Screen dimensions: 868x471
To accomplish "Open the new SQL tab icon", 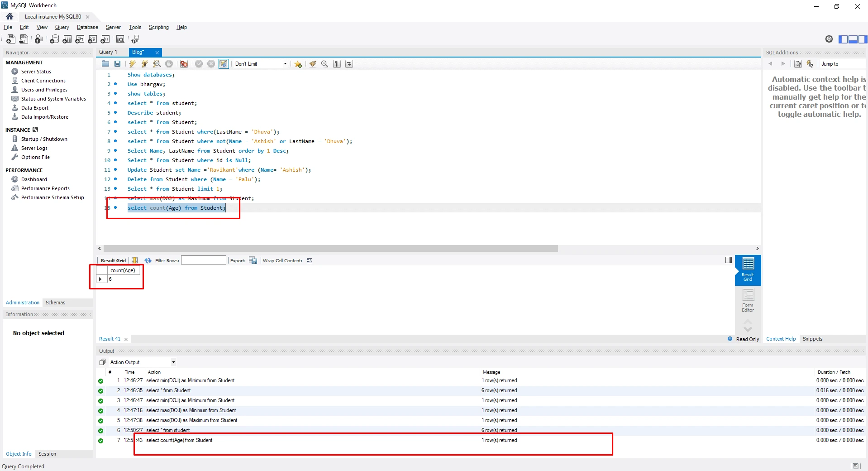I will [x=11, y=39].
